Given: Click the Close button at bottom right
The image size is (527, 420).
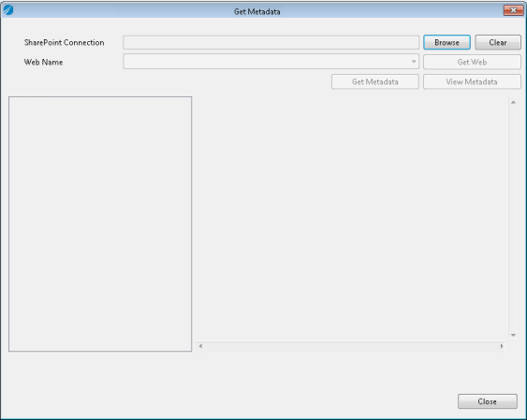Looking at the screenshot, I should (488, 401).
